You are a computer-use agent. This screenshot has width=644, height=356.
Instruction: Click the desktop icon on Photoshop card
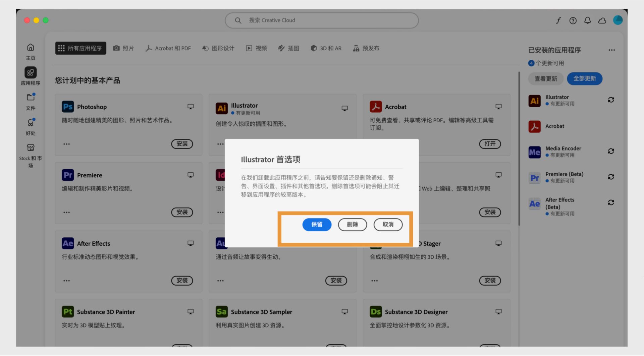(x=191, y=107)
